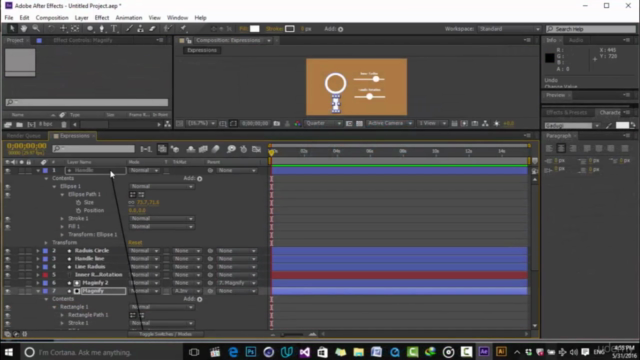Click the current timecode display in timeline
The width and height of the screenshot is (640, 360).
(27, 146)
